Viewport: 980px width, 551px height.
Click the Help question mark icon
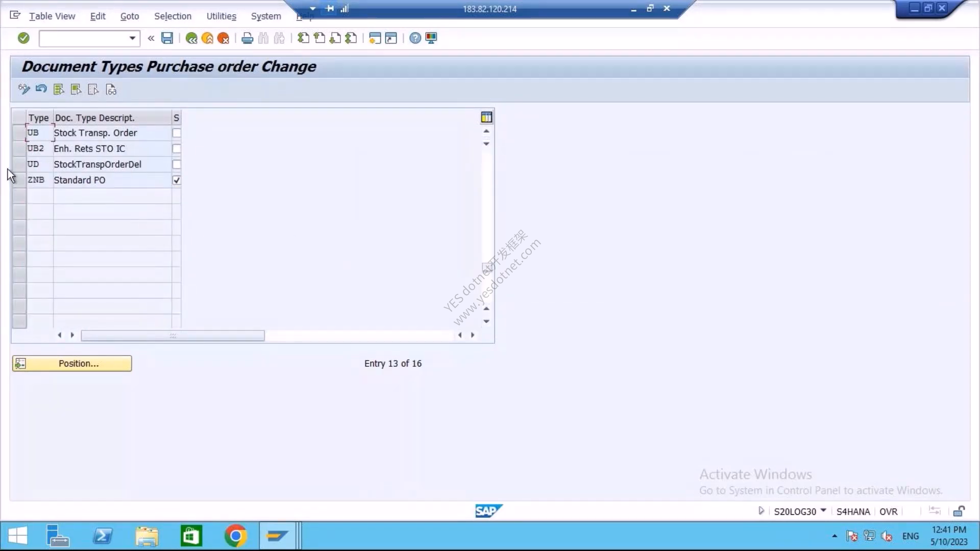415,38
